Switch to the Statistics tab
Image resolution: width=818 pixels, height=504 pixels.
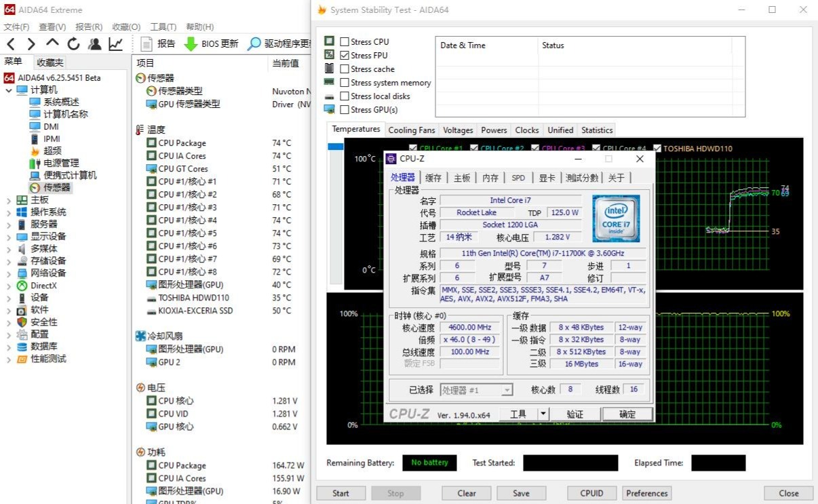pos(597,130)
